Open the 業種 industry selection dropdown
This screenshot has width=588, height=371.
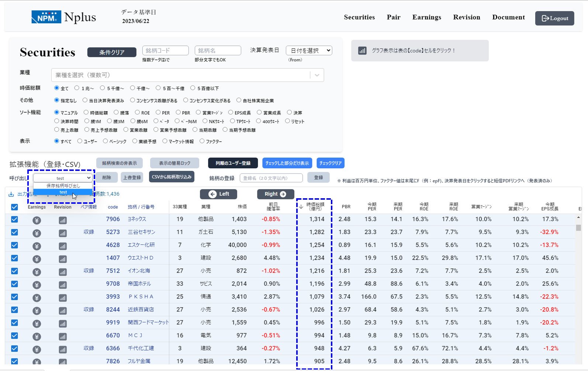pyautogui.click(x=187, y=75)
